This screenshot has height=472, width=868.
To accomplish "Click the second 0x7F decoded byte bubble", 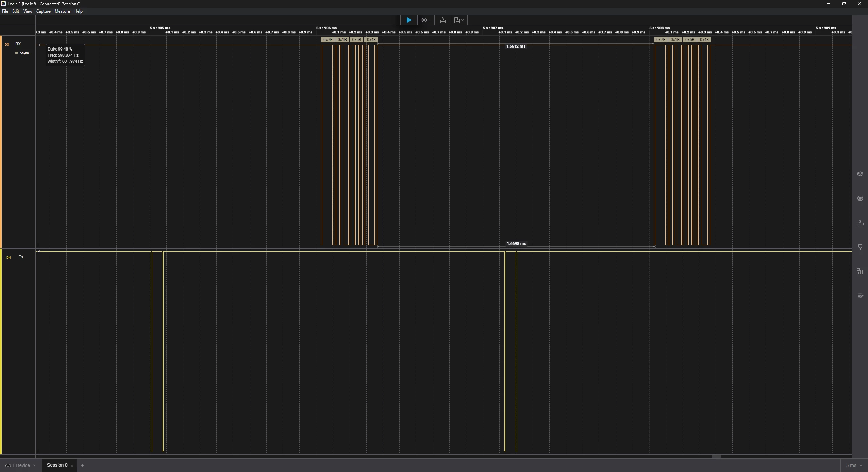I will coord(661,40).
